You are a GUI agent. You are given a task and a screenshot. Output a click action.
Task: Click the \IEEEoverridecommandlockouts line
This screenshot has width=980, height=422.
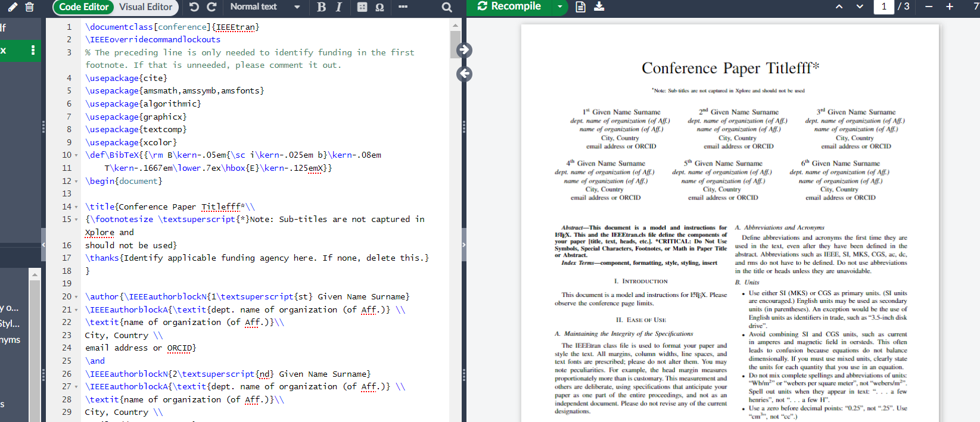click(153, 39)
